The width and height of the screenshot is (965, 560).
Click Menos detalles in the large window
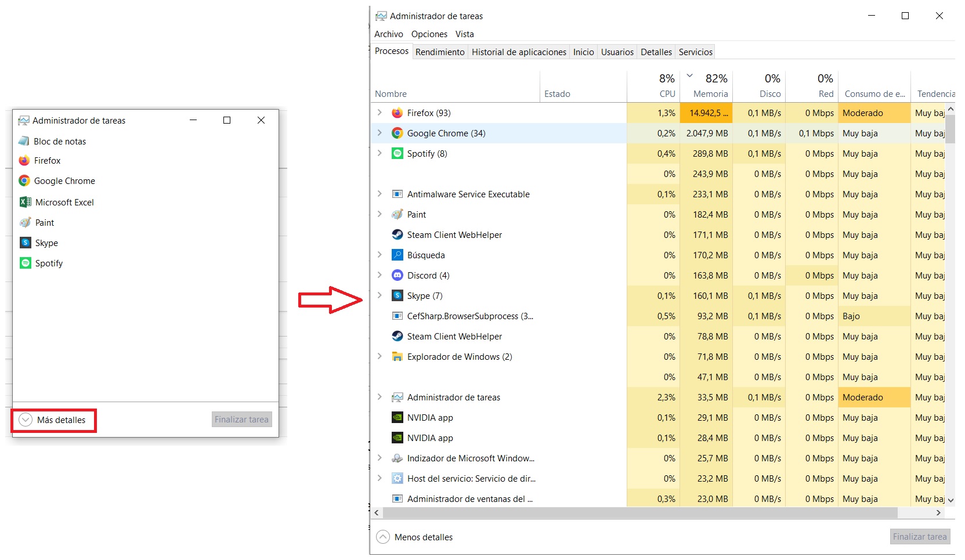pyautogui.click(x=414, y=537)
